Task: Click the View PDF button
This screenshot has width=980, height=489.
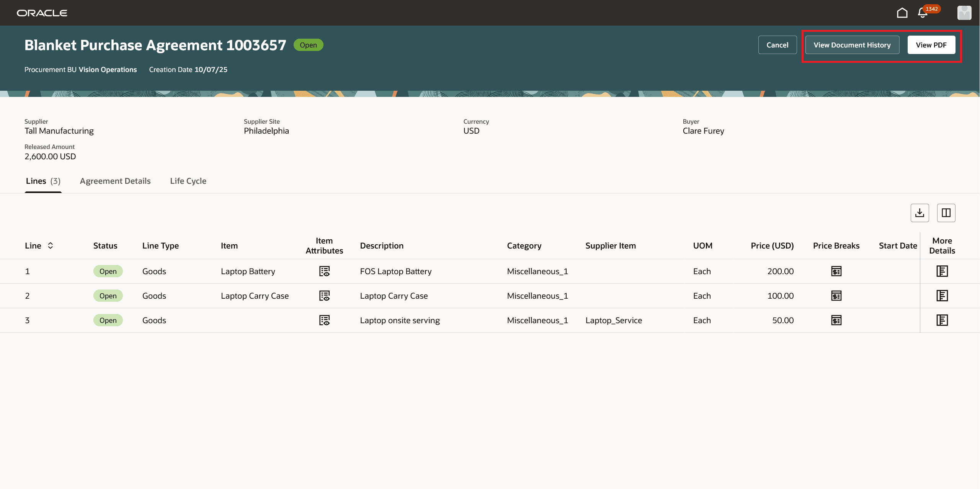Action: click(931, 45)
